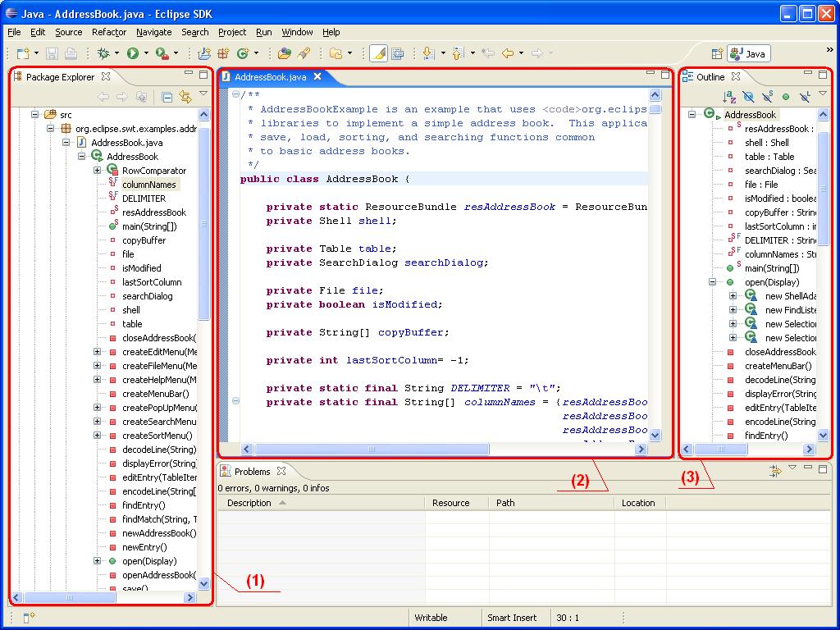
Task: Click the New wizard icon in main toolbar
Action: 23,53
